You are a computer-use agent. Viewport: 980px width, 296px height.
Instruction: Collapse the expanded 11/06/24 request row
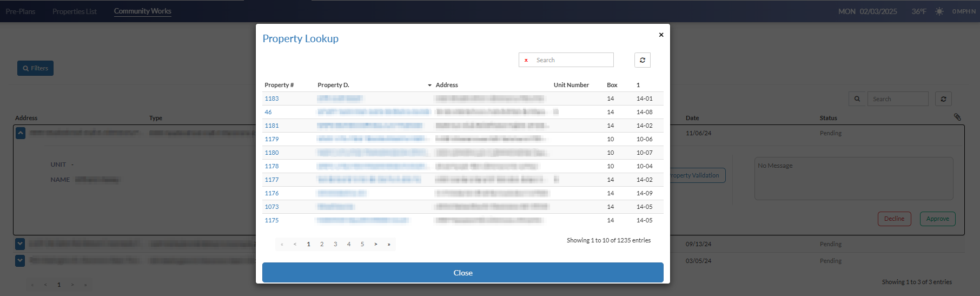[20, 133]
